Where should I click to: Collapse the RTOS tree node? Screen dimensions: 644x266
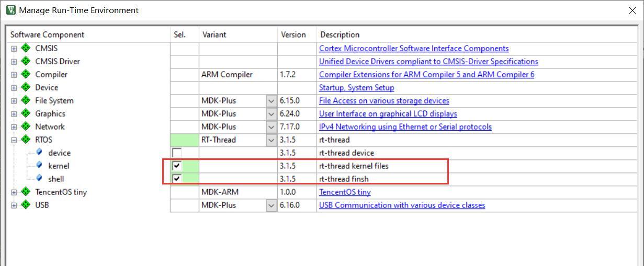(x=14, y=140)
